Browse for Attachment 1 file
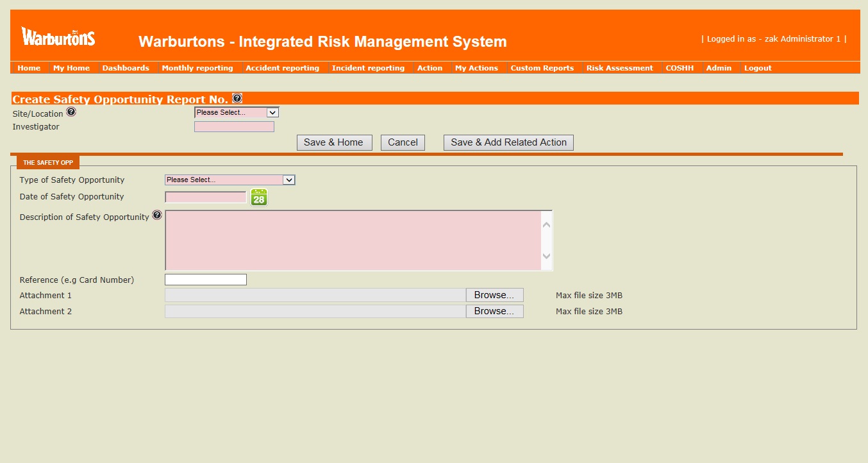The height and width of the screenshot is (463, 868). coord(494,295)
